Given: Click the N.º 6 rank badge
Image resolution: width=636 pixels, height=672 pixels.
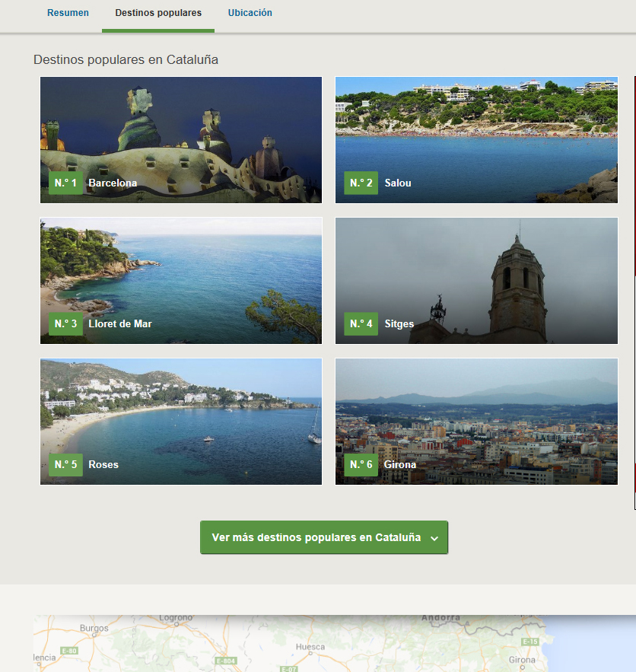Looking at the screenshot, I should click(x=361, y=465).
